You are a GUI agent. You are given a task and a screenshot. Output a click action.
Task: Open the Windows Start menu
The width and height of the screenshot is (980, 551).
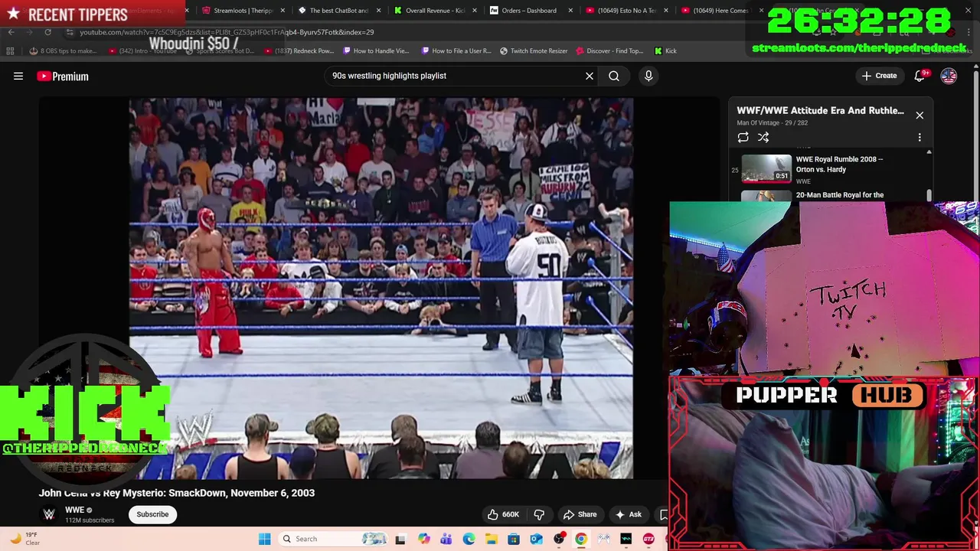(x=264, y=539)
